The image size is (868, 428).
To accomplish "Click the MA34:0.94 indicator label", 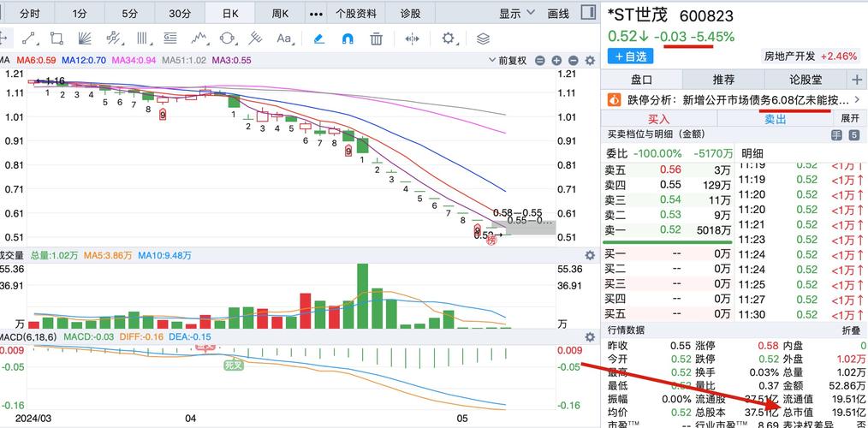I will 134,61.
